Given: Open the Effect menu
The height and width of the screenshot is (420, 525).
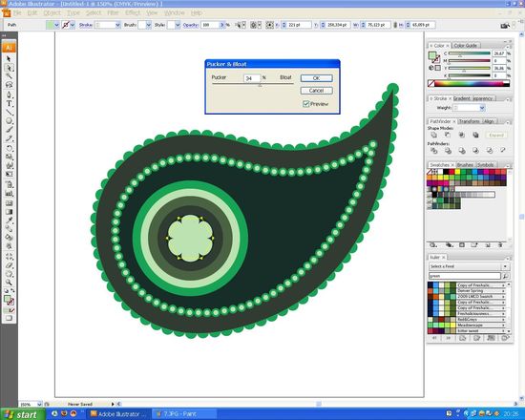Looking at the screenshot, I should (133, 12).
